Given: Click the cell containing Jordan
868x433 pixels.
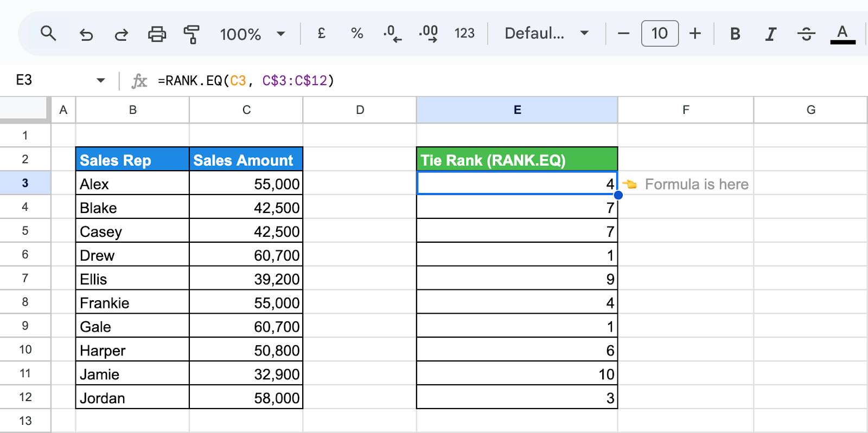Looking at the screenshot, I should 132,397.
